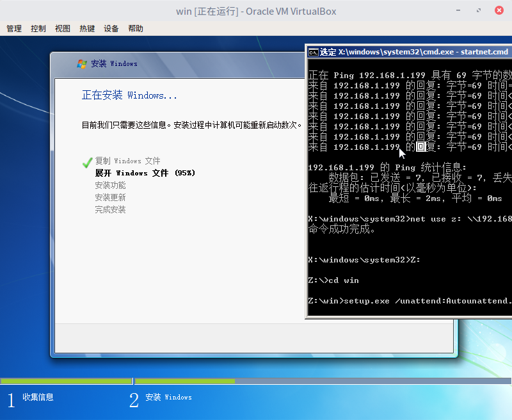Select the 完成安装 step
This screenshot has width=512, height=420.
point(110,209)
